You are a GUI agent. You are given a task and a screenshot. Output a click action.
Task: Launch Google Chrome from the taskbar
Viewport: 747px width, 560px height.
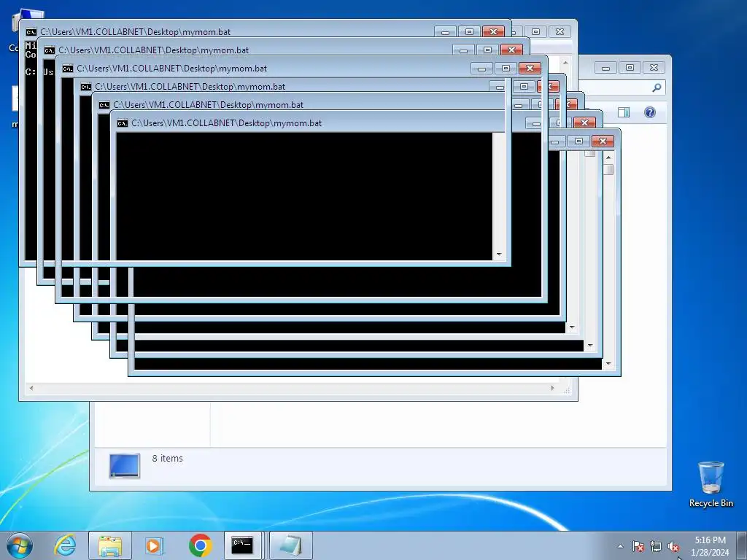click(x=200, y=545)
